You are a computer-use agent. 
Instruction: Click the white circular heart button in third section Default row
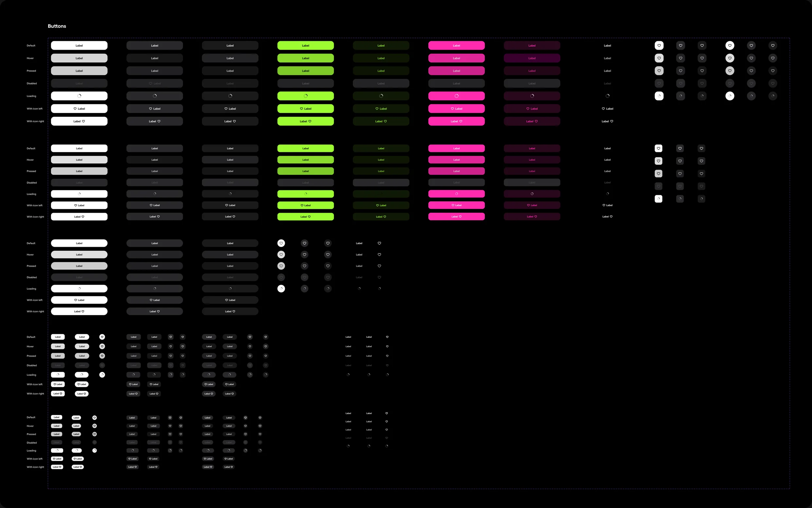pos(281,243)
